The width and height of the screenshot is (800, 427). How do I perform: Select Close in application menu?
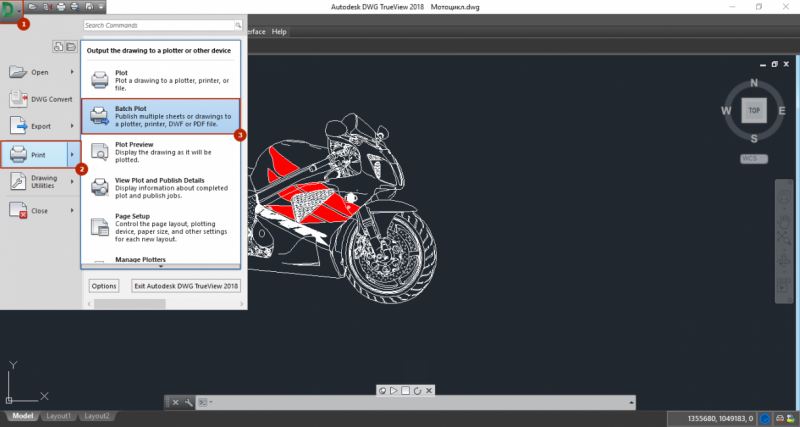coord(37,210)
